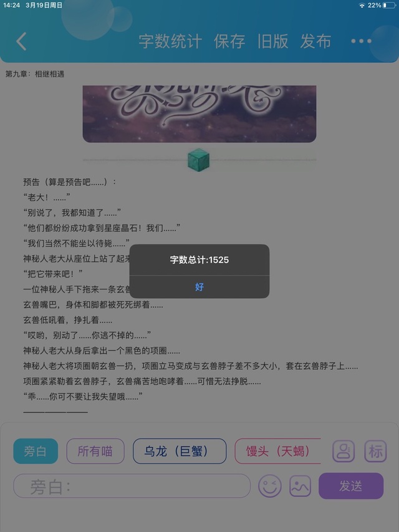This screenshot has width=399, height=532.
Task: Focus the 旁白 text input field
Action: [x=132, y=486]
